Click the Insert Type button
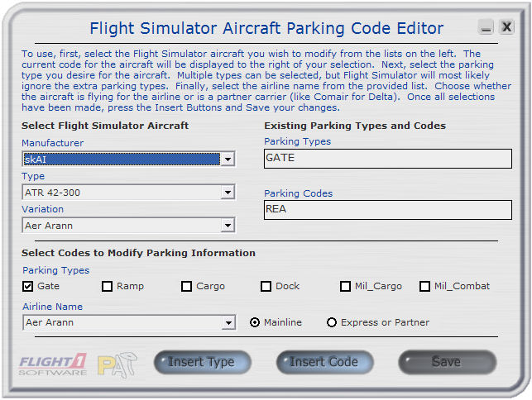 click(202, 362)
